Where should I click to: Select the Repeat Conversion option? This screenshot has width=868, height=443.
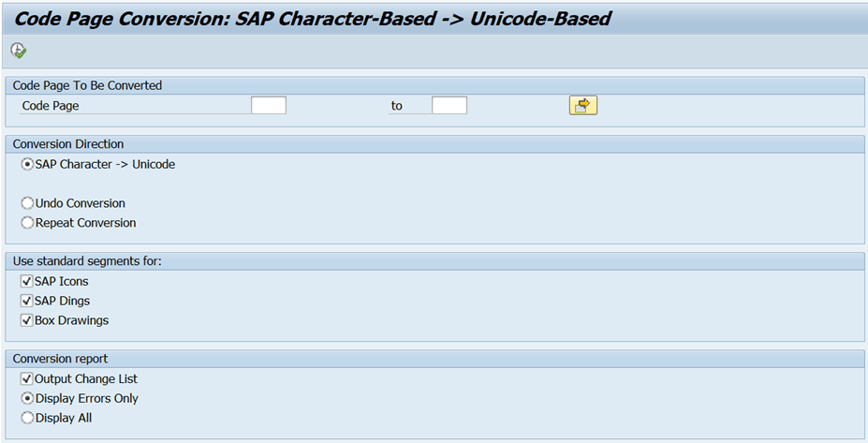tap(27, 223)
